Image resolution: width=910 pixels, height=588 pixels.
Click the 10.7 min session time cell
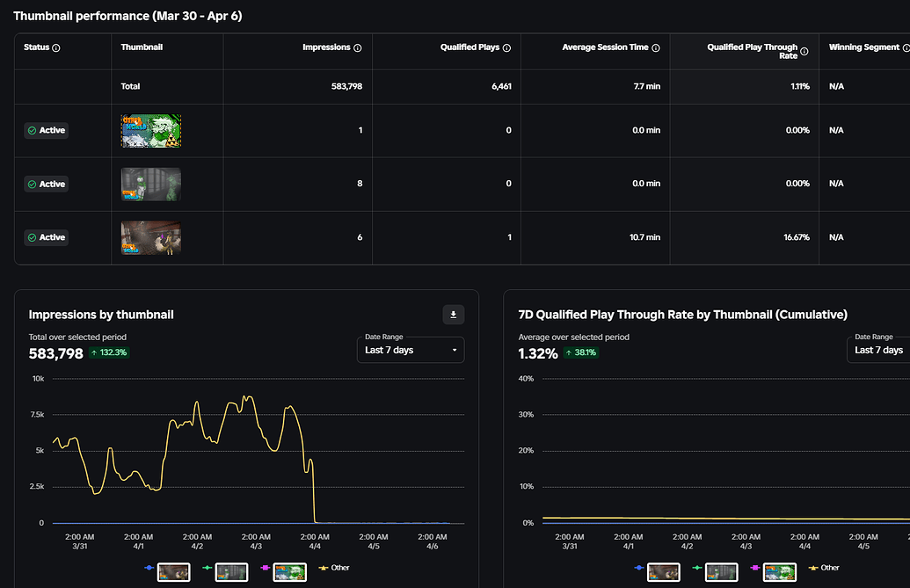coord(644,237)
